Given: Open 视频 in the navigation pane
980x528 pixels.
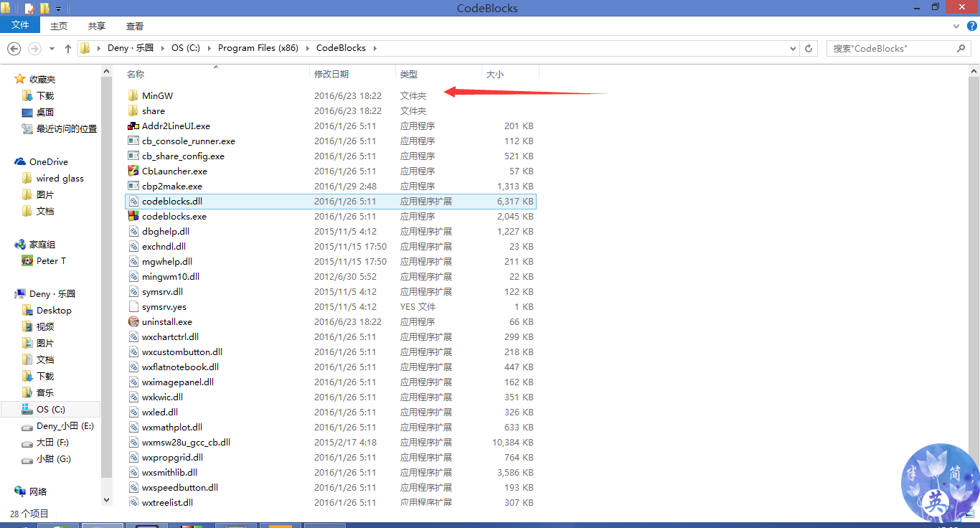Looking at the screenshot, I should (x=45, y=327).
